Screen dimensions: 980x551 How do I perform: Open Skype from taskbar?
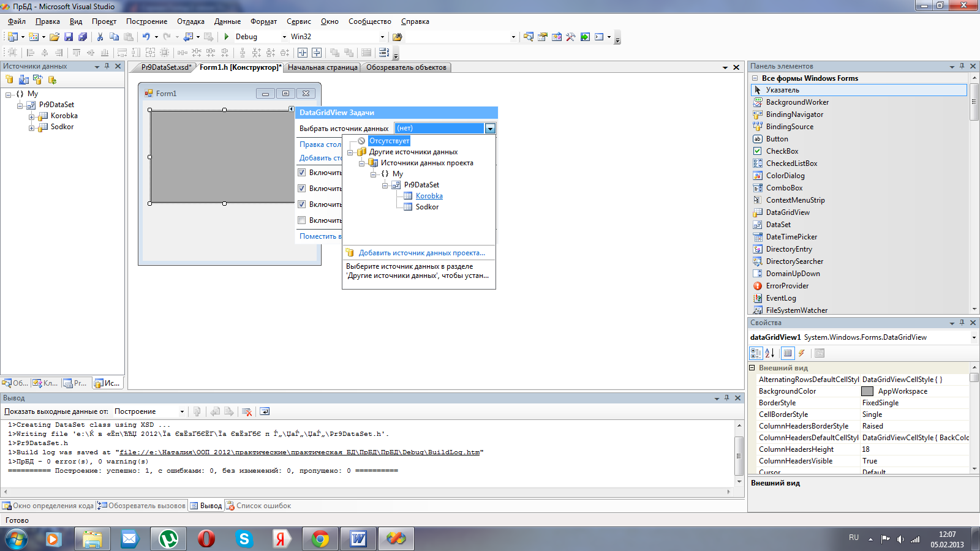pos(244,539)
